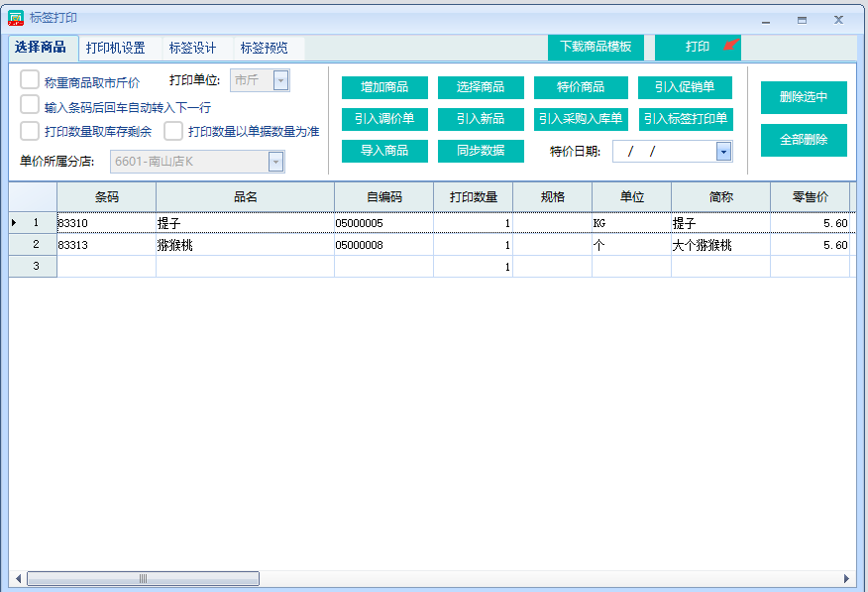
Task: Open the 打印机设置 tab
Action: pos(116,49)
